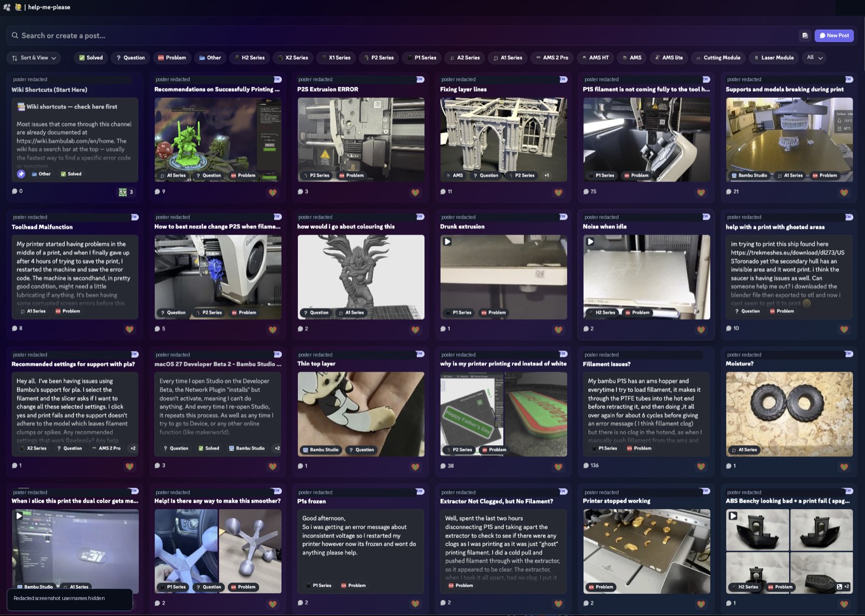Filter posts by P2 Series tag
The height and width of the screenshot is (616, 865).
click(379, 58)
